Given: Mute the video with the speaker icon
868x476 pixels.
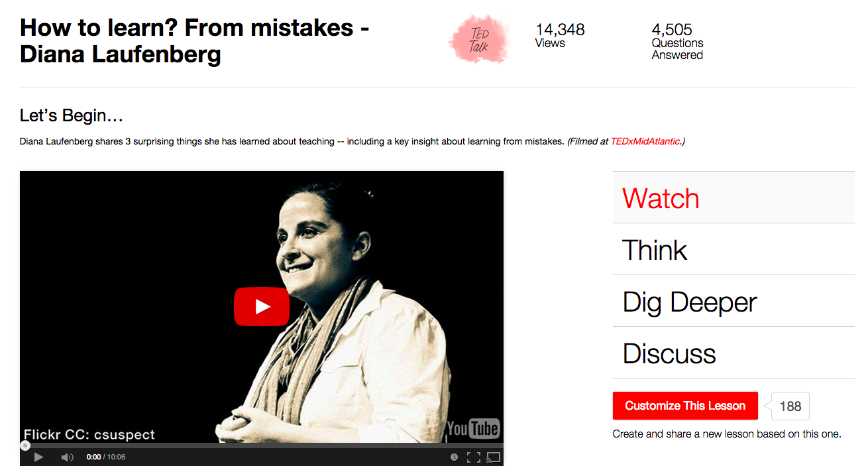Looking at the screenshot, I should tap(67, 457).
